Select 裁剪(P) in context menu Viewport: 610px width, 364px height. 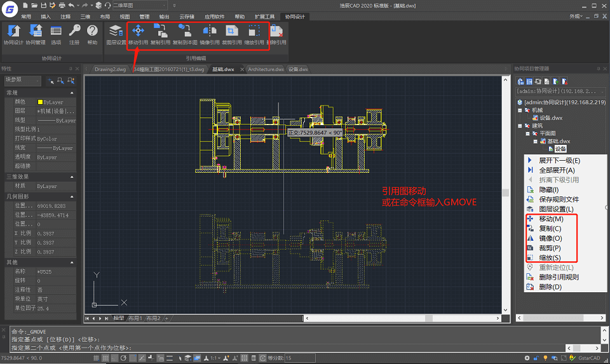click(x=551, y=248)
